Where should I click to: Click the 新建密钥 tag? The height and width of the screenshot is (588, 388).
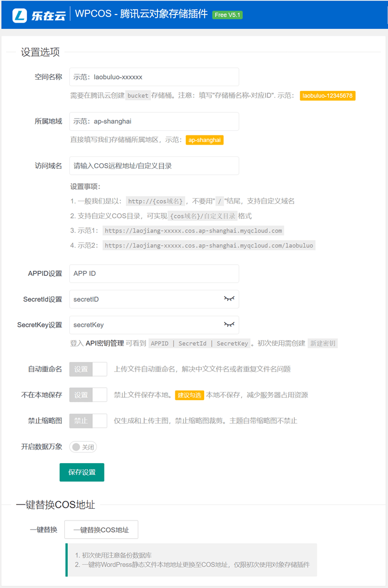[323, 343]
